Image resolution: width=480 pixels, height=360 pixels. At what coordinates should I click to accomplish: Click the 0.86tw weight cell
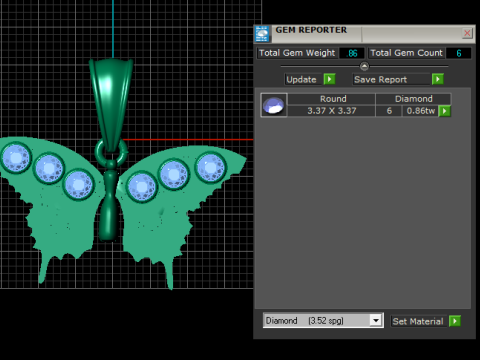pyautogui.click(x=420, y=111)
